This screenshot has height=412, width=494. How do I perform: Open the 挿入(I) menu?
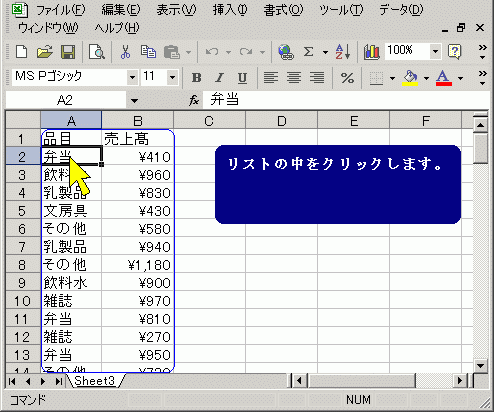[230, 10]
